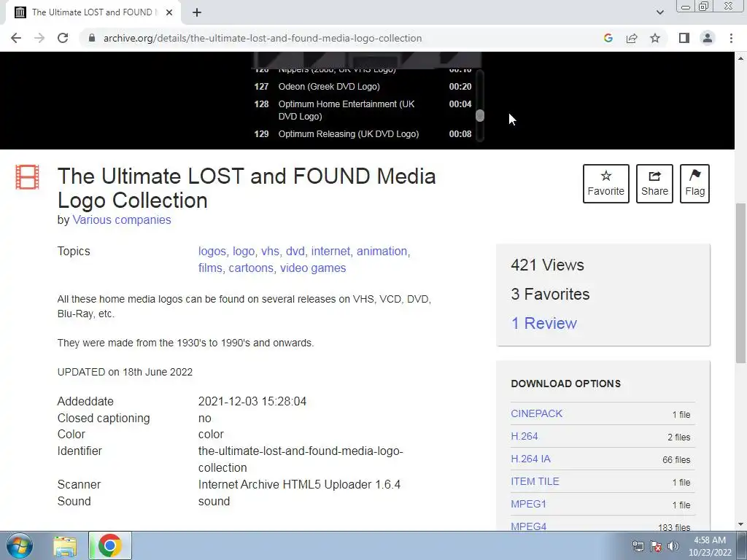Open CINEPACK download option
Viewport: 747px width, 560px height.
pos(536,414)
